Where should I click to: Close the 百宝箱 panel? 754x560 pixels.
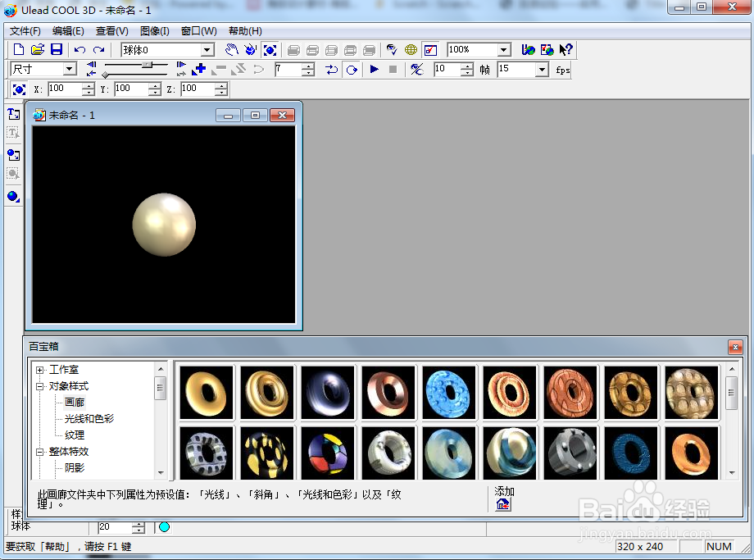click(x=735, y=347)
